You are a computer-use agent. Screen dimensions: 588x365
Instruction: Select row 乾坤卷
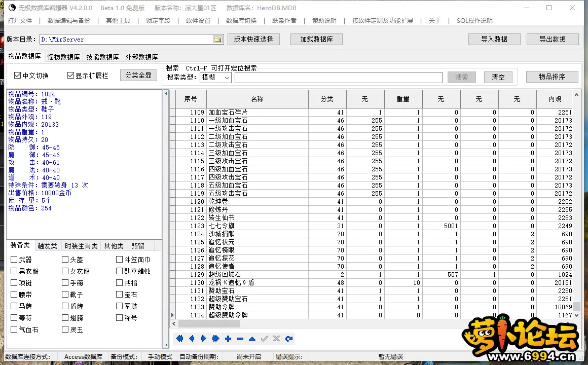(x=371, y=201)
